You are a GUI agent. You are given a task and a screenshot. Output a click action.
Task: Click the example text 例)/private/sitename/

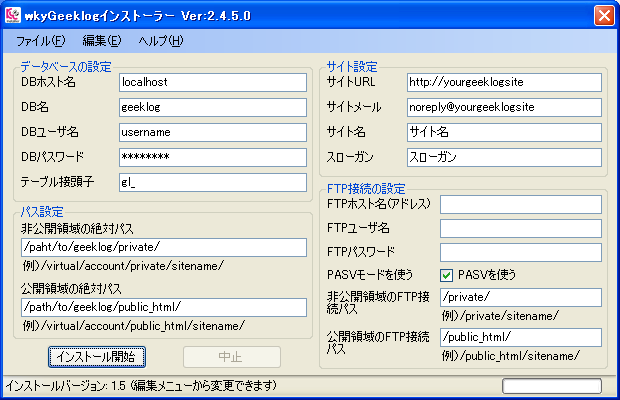(500, 316)
